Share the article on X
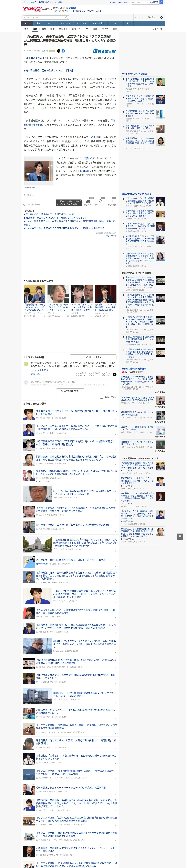This screenshot has width=186, height=868. (58, 51)
